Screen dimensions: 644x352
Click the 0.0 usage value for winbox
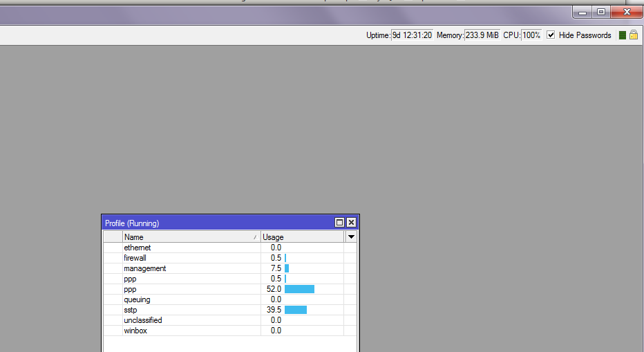click(x=276, y=331)
